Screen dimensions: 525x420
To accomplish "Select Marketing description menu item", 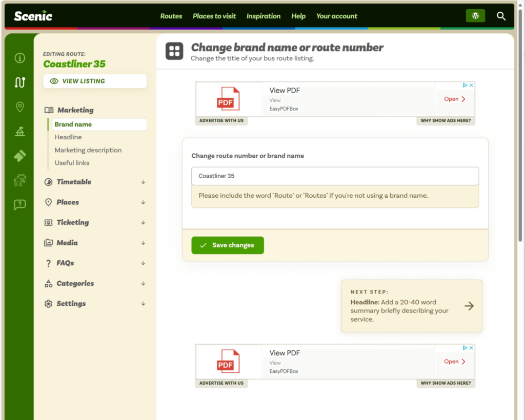I will (88, 150).
